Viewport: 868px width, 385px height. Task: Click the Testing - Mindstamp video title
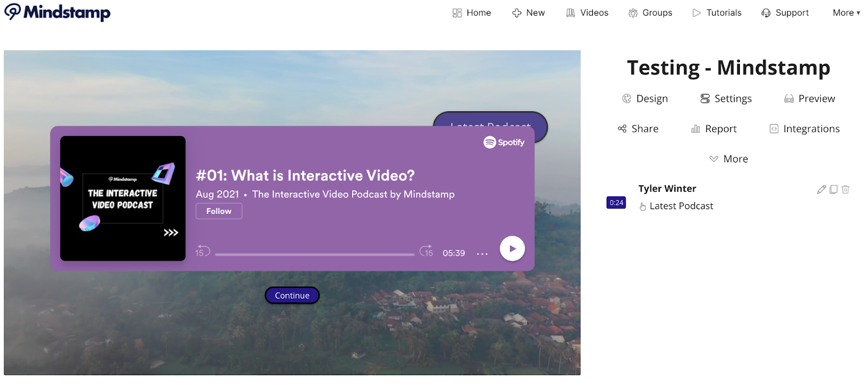point(729,68)
